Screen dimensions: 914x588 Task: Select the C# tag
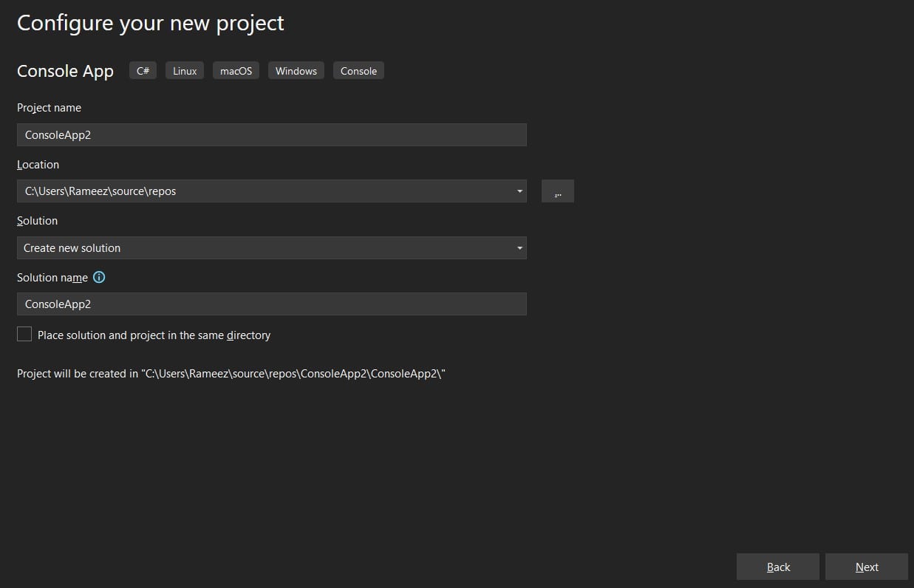pyautogui.click(x=143, y=71)
